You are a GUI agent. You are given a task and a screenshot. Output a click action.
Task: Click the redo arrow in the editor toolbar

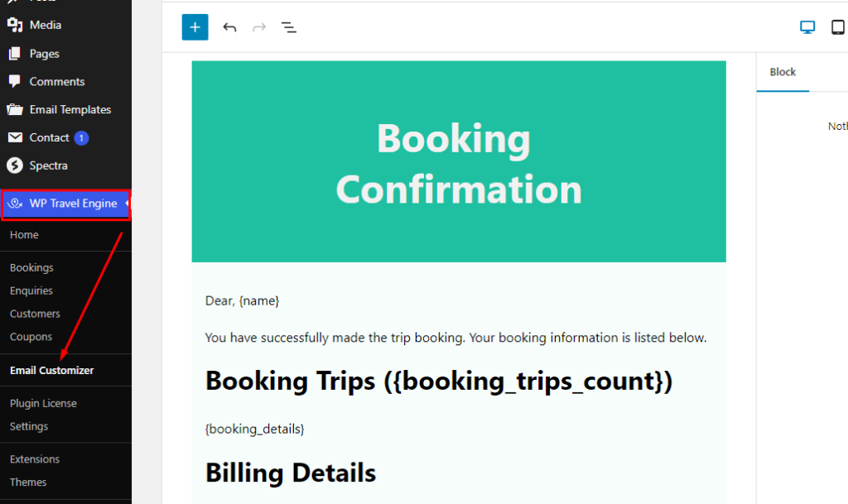click(x=258, y=26)
